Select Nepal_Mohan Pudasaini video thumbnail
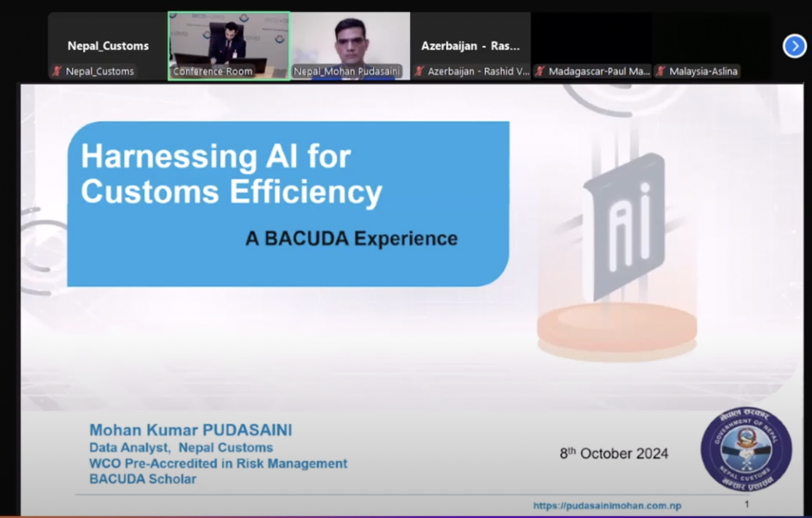This screenshot has width=812, height=518. pos(350,41)
